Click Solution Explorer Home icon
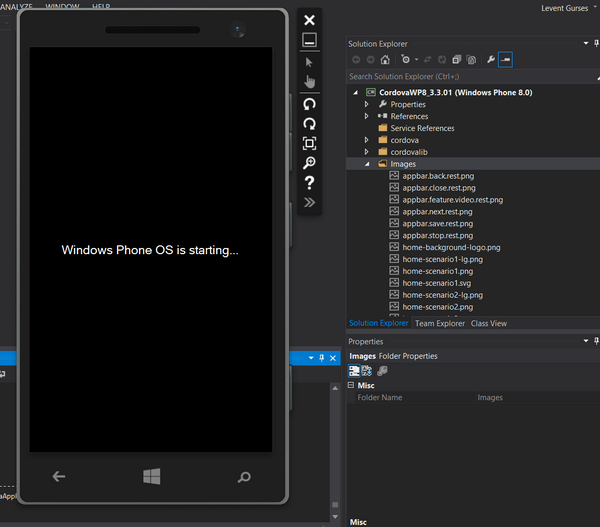Screen dimensions: 600x527 [385, 59]
